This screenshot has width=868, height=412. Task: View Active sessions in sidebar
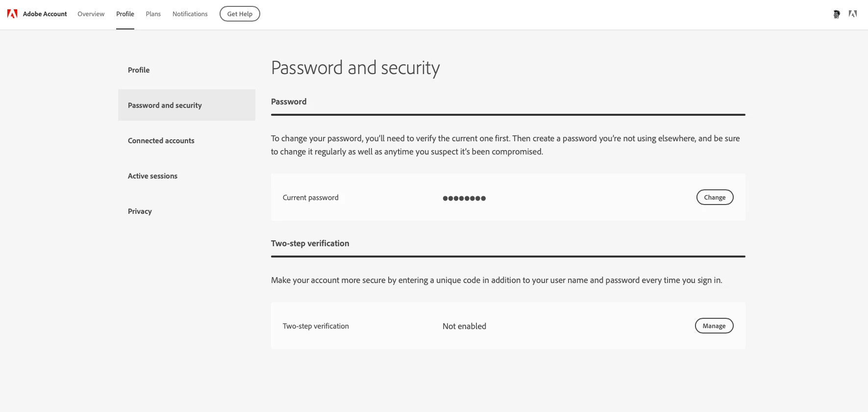click(x=152, y=176)
